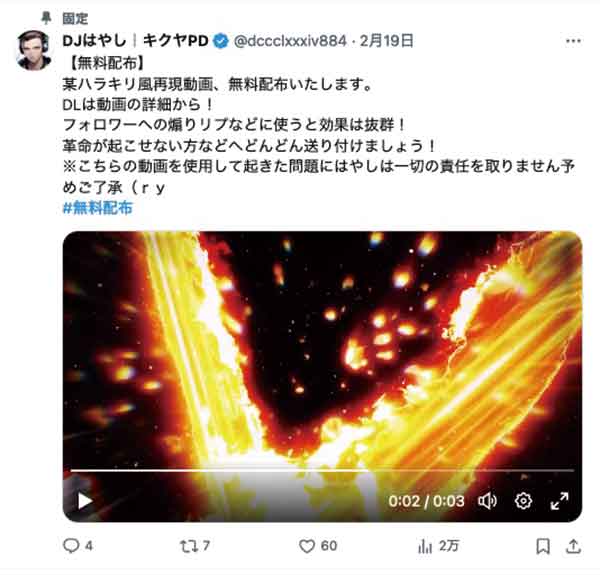Click the 0:02 / 0:03 timestamp
The height and width of the screenshot is (575, 600).
[426, 501]
